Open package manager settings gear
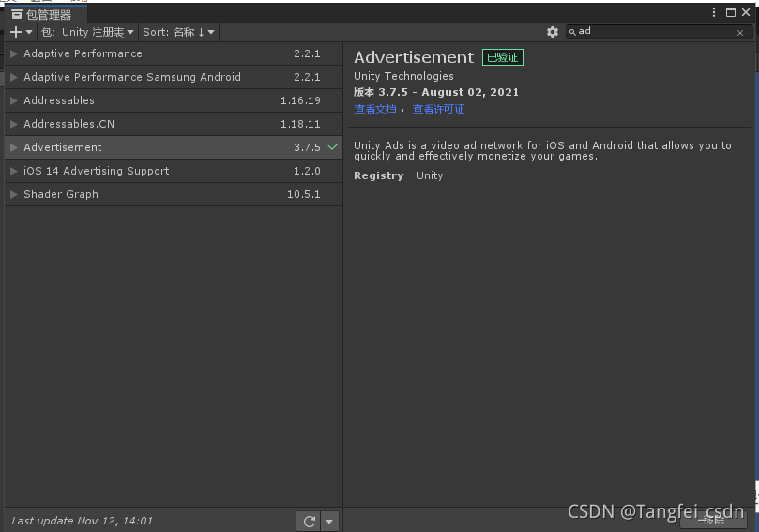 point(553,32)
